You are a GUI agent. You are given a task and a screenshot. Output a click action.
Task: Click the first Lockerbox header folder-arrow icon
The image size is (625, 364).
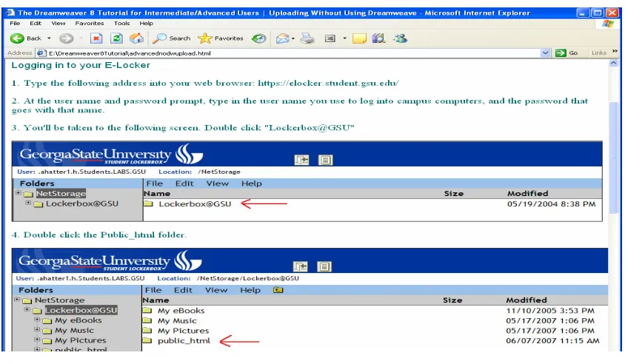tap(301, 160)
